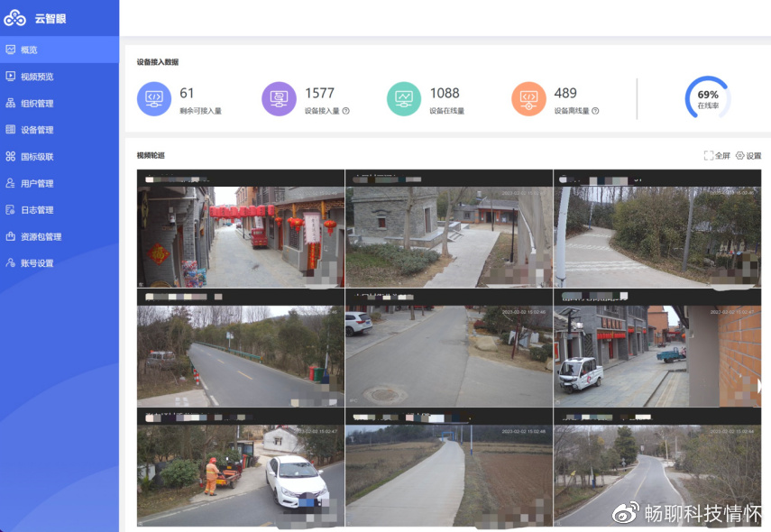Open the white tricycle street camera feed

(657, 356)
